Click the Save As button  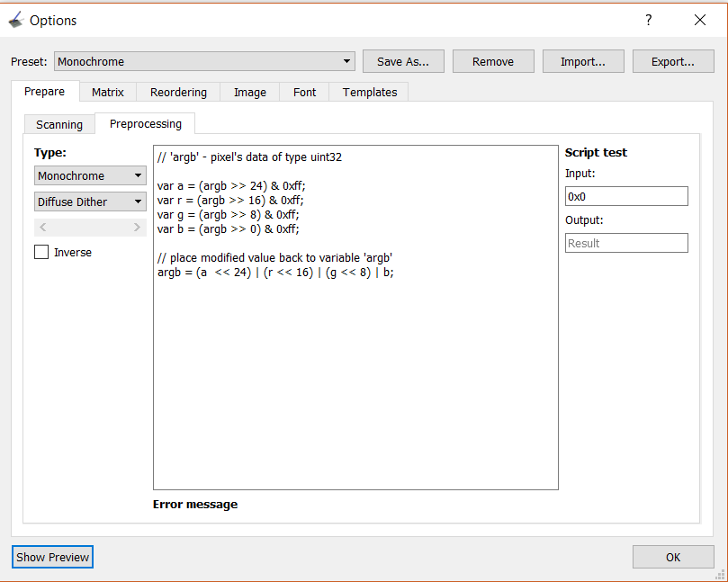tap(403, 61)
